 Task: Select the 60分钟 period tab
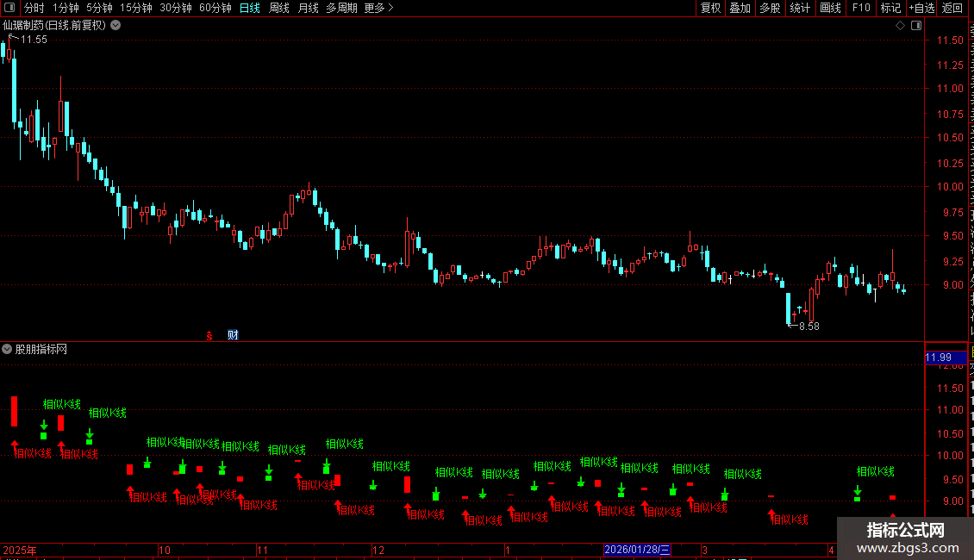pos(215,8)
